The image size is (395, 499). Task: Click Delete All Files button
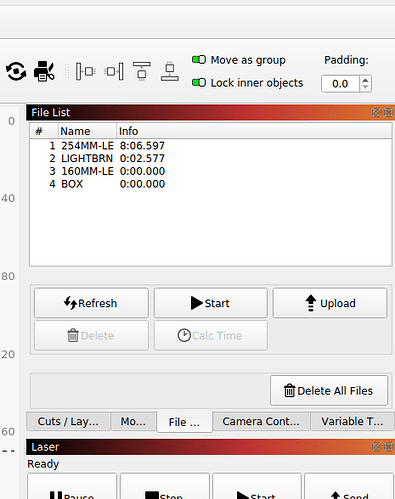329,390
